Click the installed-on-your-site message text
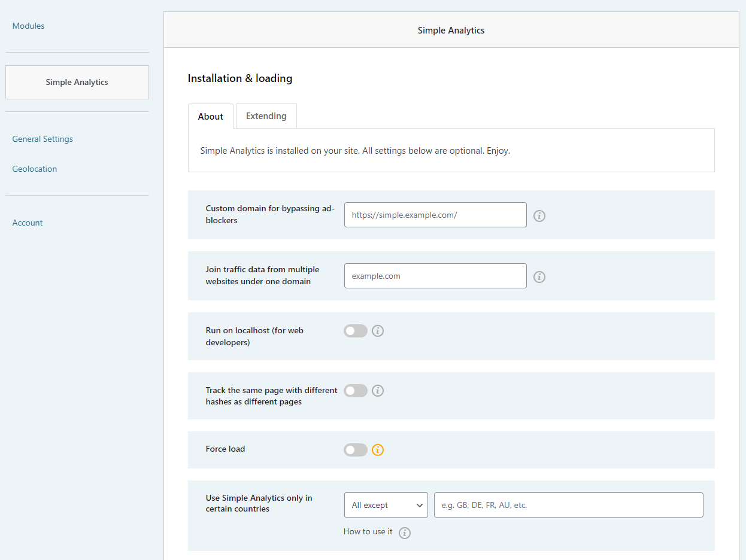746x560 pixels. [x=355, y=151]
